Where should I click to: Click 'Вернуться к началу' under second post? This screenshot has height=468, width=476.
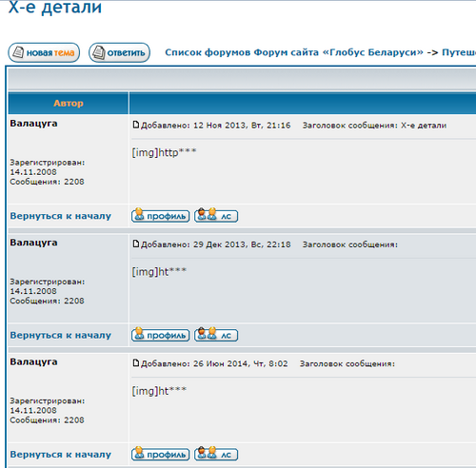(61, 336)
